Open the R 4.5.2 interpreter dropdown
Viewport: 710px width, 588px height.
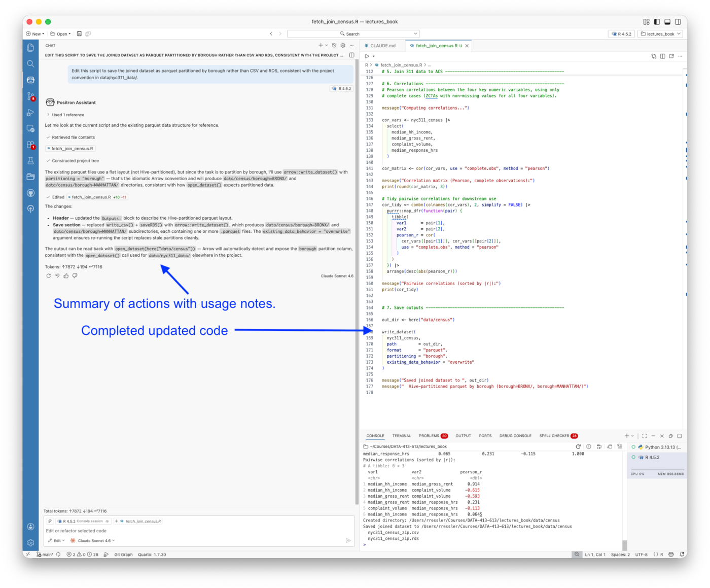pyautogui.click(x=622, y=33)
